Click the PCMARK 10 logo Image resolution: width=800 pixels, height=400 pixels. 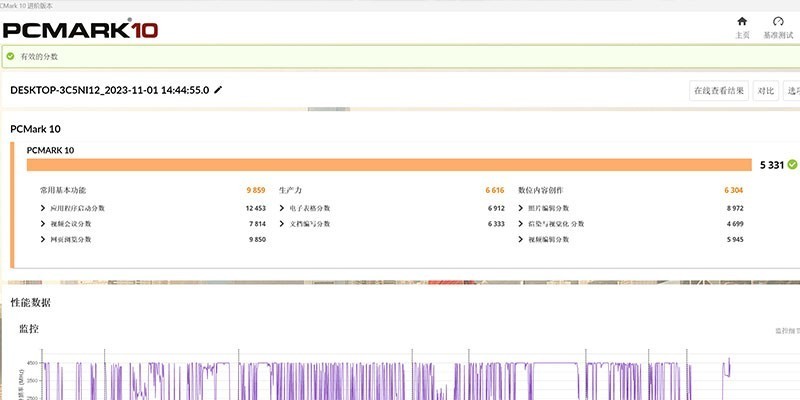click(81, 29)
